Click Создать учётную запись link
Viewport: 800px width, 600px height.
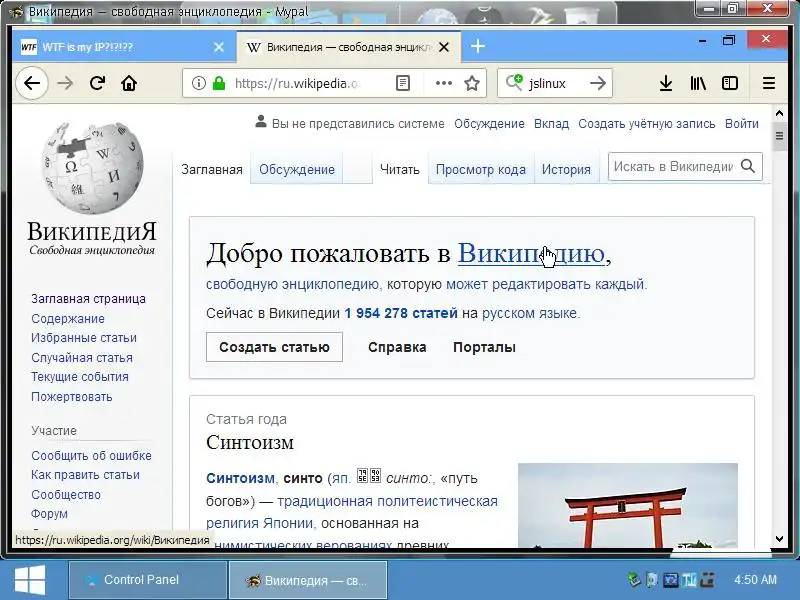pyautogui.click(x=646, y=123)
